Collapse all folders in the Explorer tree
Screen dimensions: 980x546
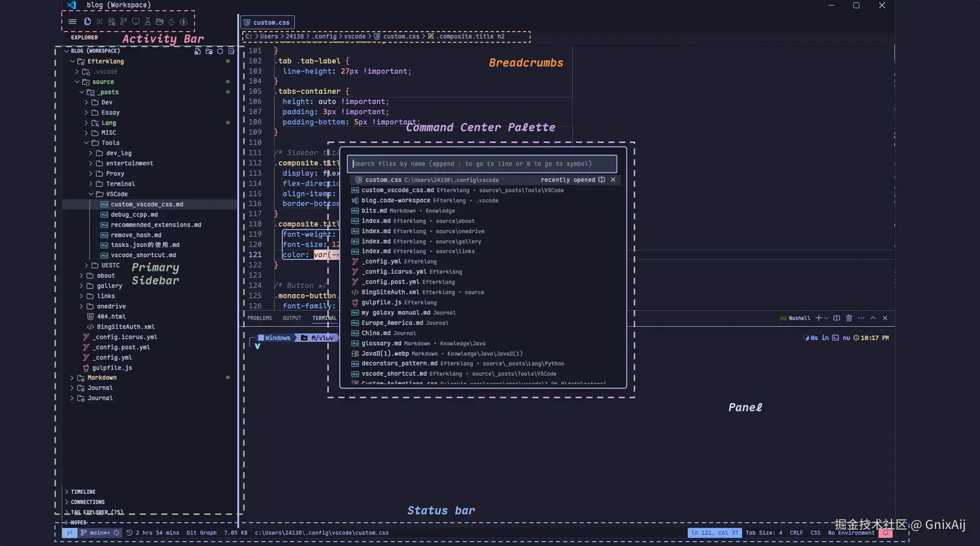[231, 51]
